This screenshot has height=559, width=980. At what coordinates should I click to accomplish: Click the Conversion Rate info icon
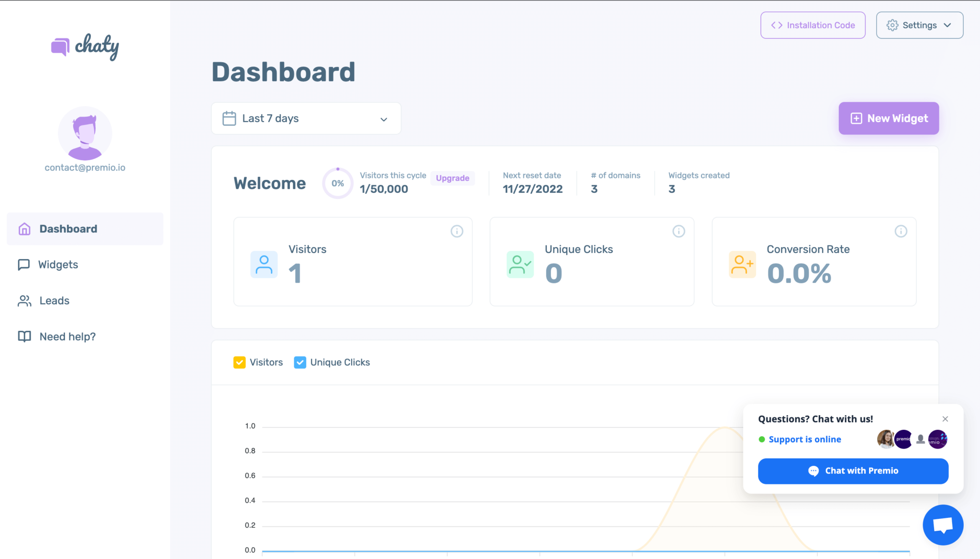[901, 231]
